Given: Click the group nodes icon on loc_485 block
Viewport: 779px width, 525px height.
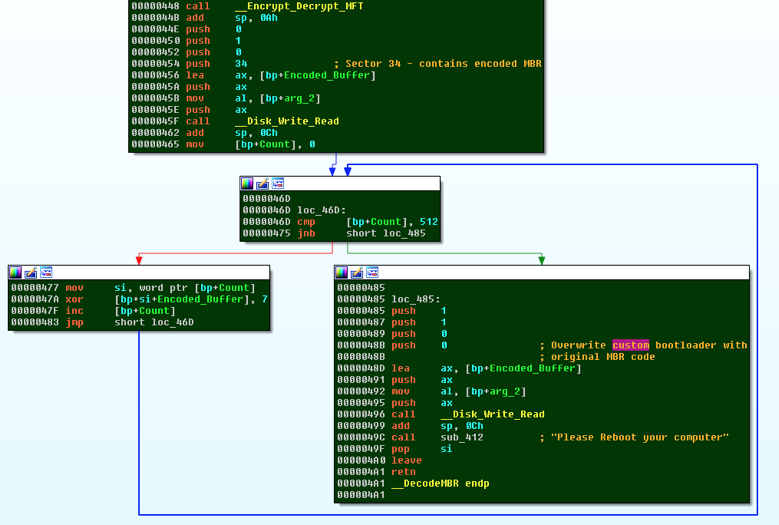Looking at the screenshot, I should [373, 272].
